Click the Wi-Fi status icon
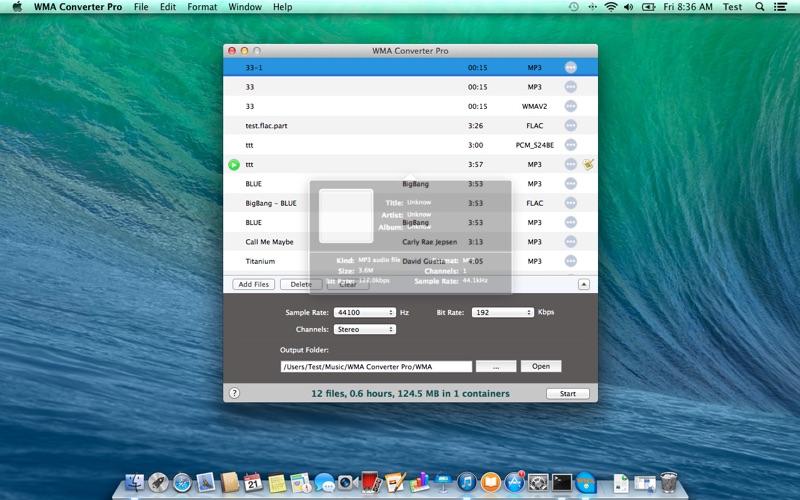This screenshot has height=500, width=800. click(610, 7)
